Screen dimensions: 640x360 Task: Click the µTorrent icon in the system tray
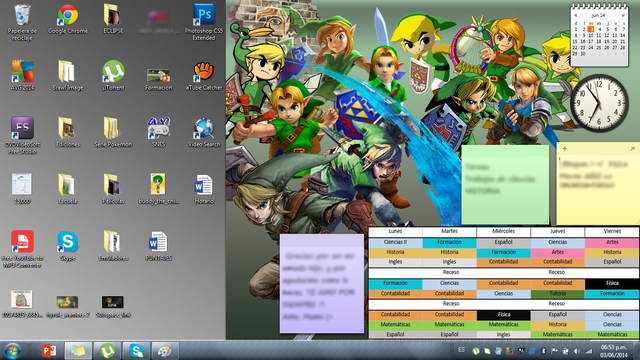point(476,351)
